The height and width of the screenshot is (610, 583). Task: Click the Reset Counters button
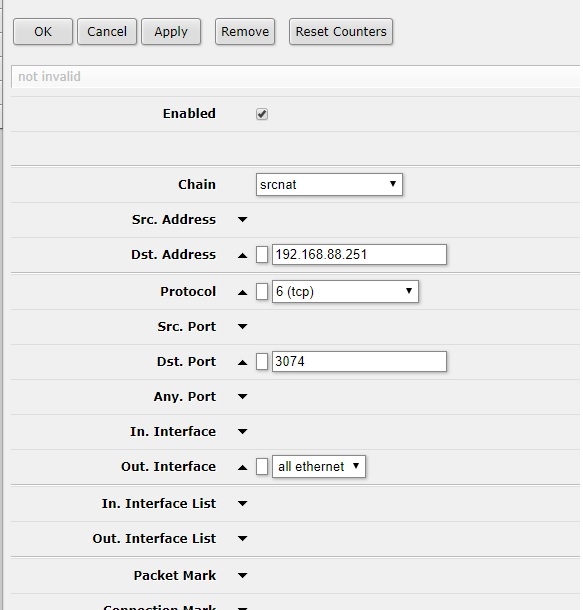tap(341, 32)
